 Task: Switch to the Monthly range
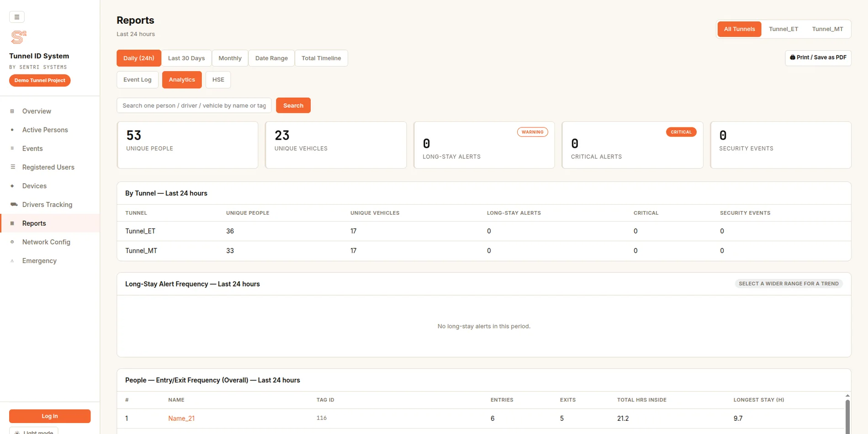tap(230, 58)
